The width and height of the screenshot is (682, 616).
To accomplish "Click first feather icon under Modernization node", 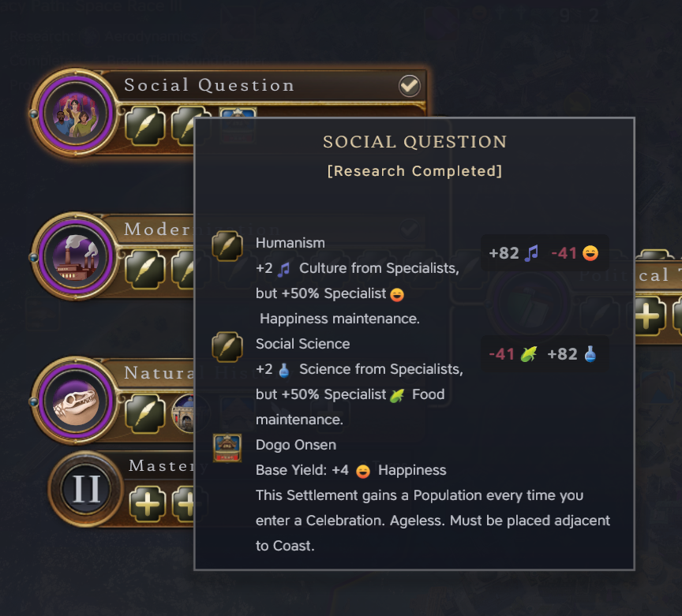I will coord(145,270).
